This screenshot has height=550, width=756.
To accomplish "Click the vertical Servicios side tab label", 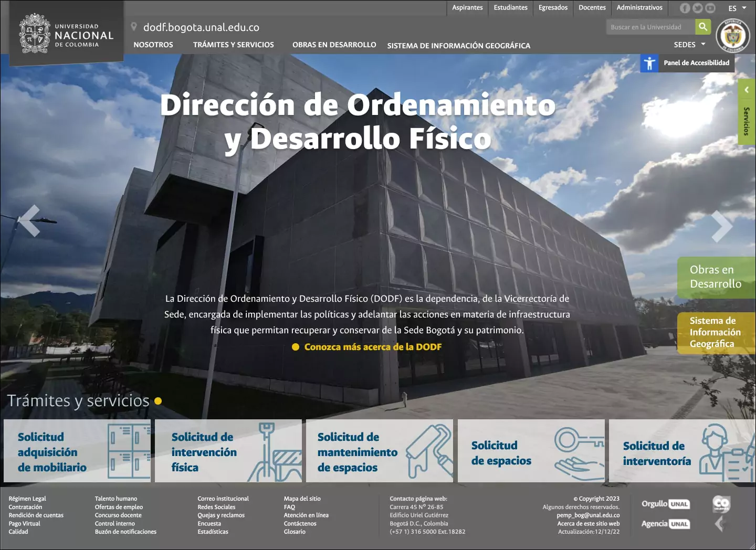I will coord(747,121).
